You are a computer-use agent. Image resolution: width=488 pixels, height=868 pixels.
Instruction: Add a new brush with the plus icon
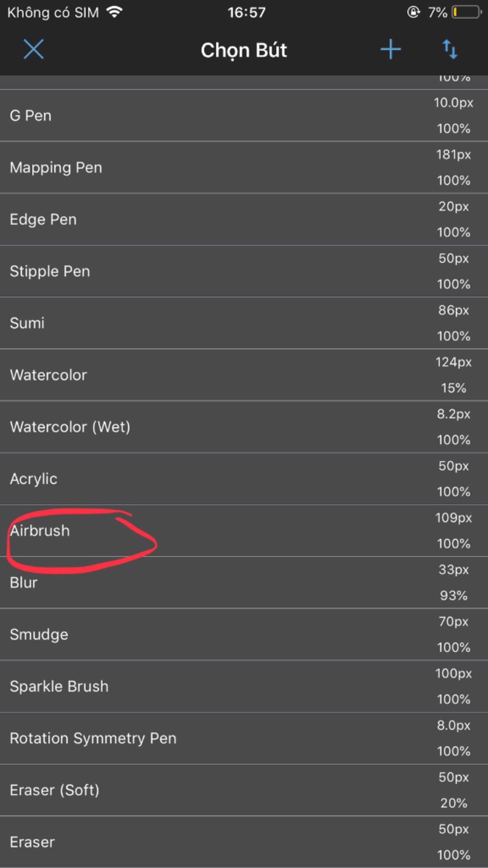tap(390, 49)
